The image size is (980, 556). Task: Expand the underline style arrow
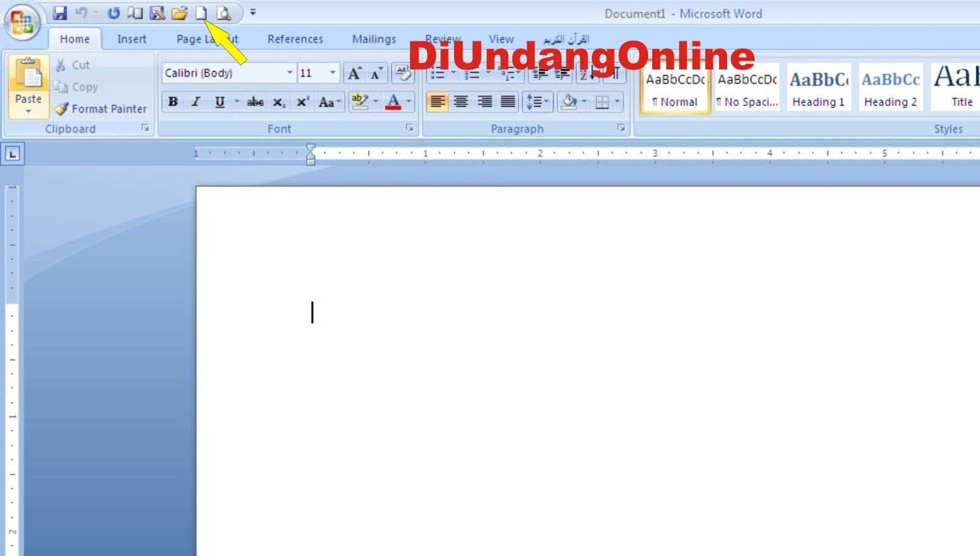click(x=236, y=102)
